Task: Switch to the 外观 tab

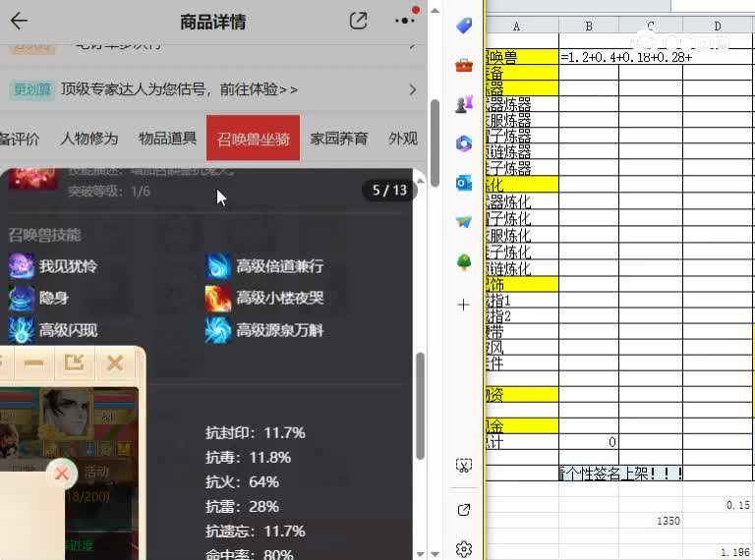Action: [x=403, y=139]
